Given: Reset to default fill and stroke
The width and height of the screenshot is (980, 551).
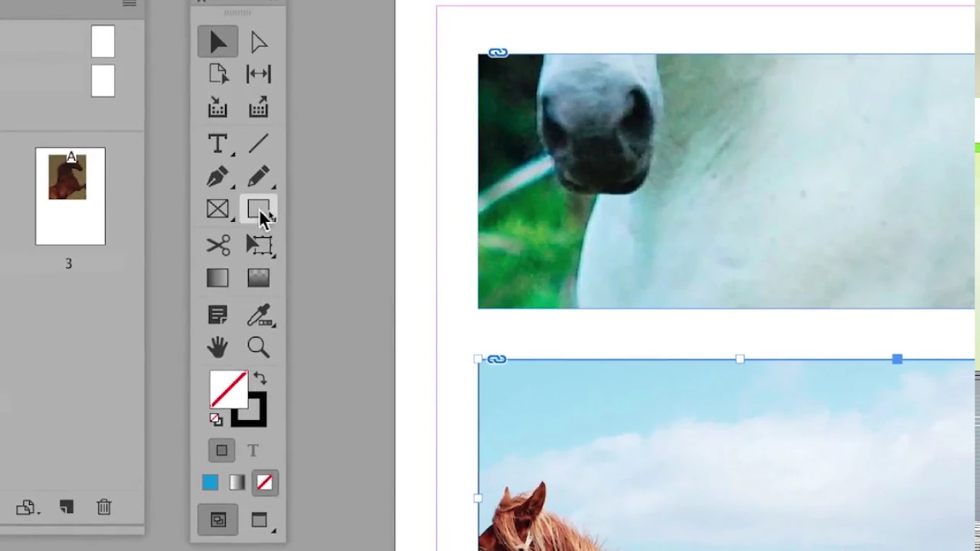Looking at the screenshot, I should pos(216,419).
